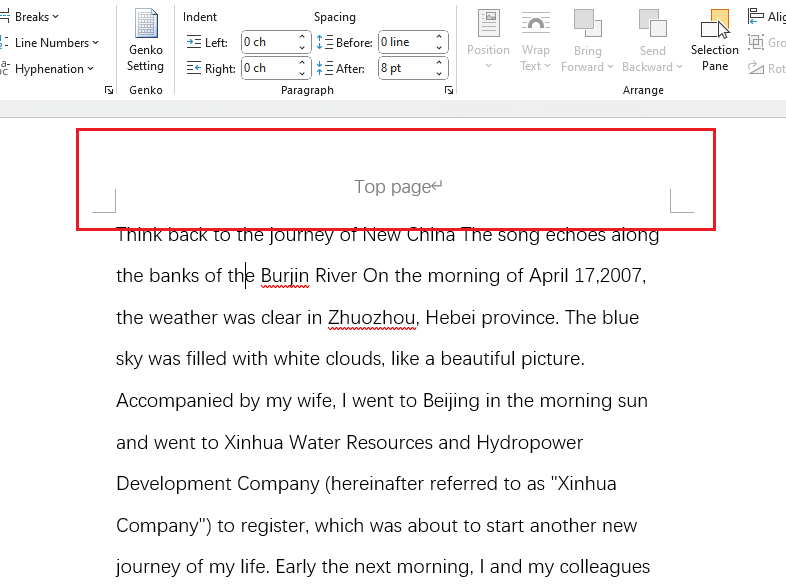
Task: Click the Align objects icon
Action: (x=755, y=16)
